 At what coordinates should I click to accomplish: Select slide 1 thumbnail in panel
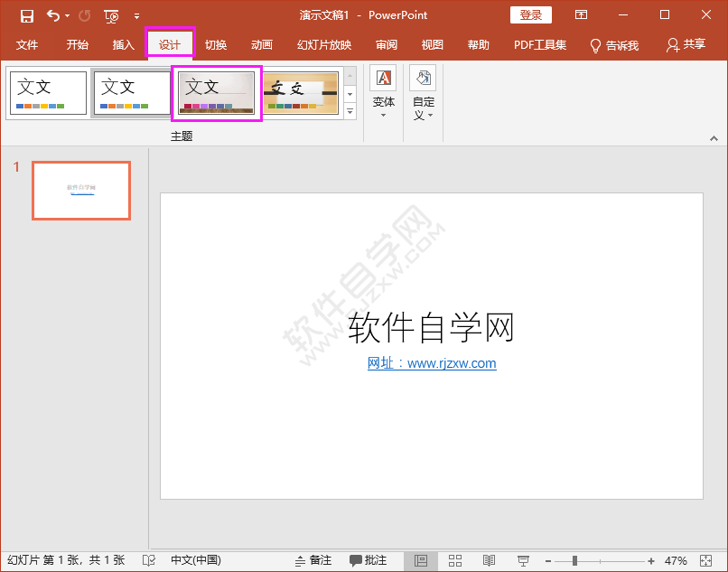(x=81, y=191)
